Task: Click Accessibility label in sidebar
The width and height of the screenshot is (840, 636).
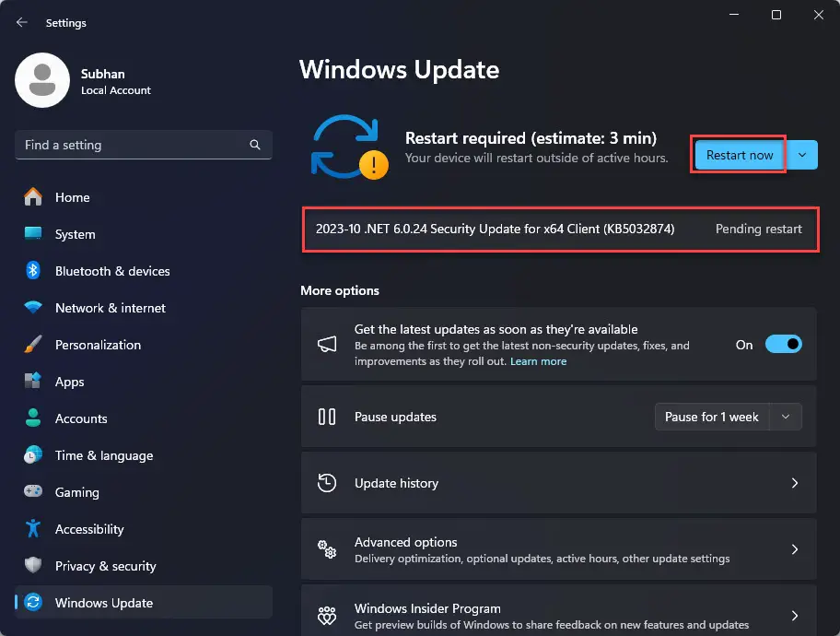Action: [x=89, y=529]
